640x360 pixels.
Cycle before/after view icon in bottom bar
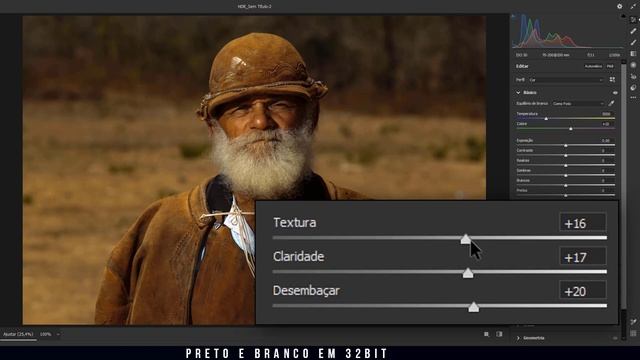pyautogui.click(x=487, y=334)
